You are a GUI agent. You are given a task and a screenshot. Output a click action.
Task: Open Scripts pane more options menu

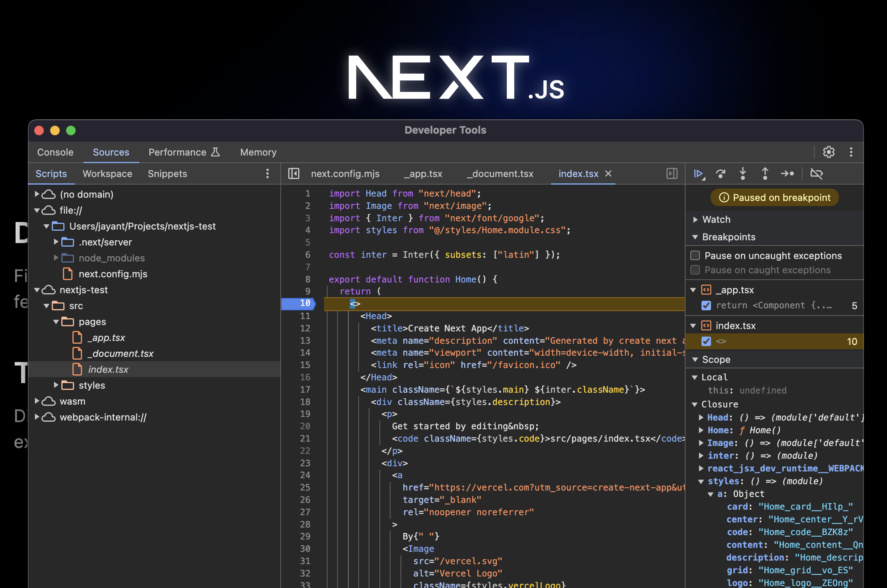coord(268,174)
